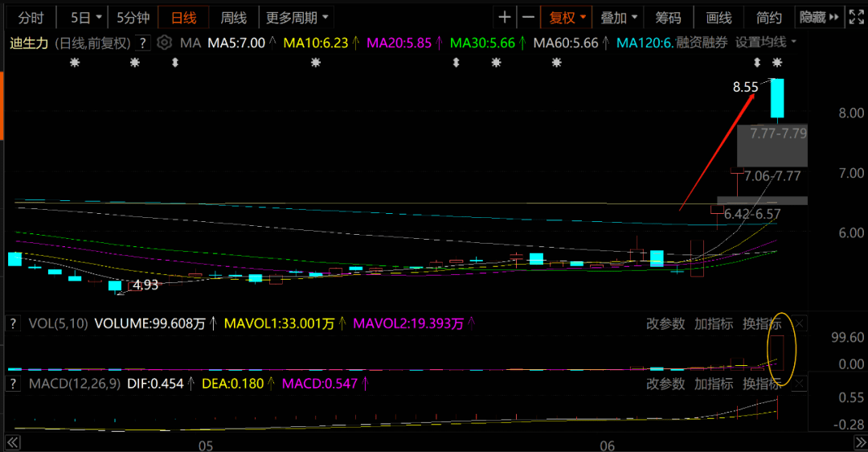Screen dimensions: 868x452
Task: Click first star event marker at top-left
Action: coord(75,63)
